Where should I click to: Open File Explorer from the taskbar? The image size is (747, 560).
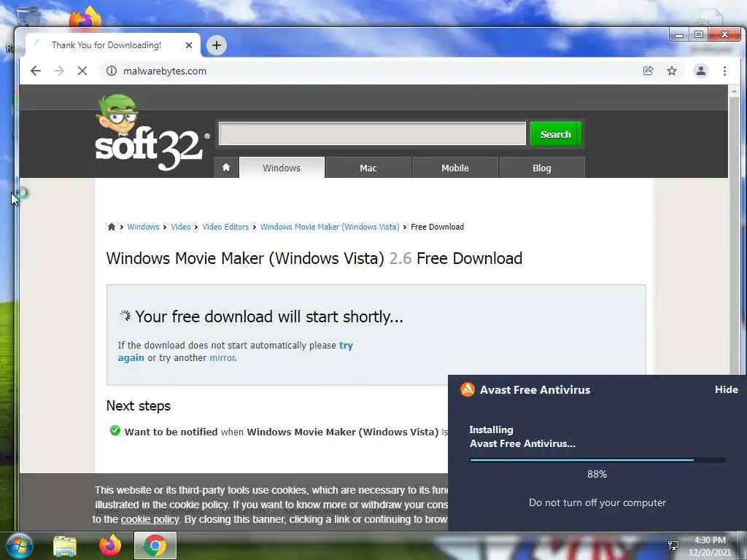point(65,545)
